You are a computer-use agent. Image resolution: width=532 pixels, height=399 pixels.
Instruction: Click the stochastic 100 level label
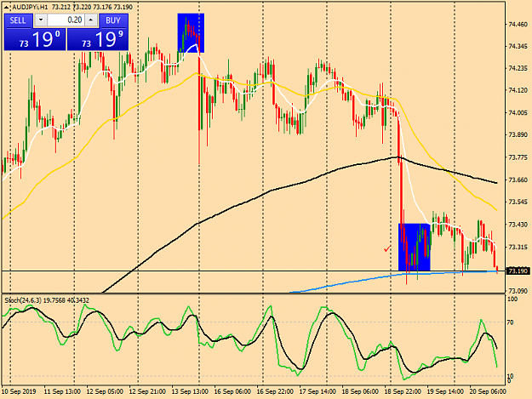coord(512,299)
